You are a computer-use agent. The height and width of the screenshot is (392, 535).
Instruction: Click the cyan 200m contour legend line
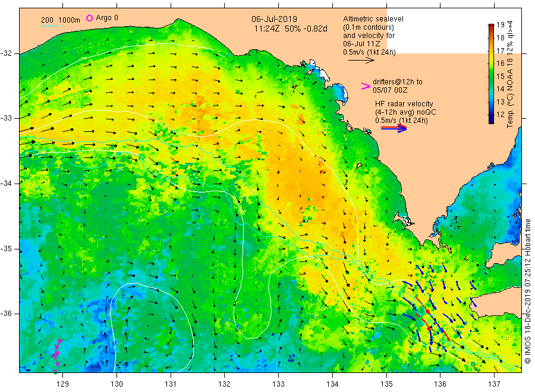point(49,26)
